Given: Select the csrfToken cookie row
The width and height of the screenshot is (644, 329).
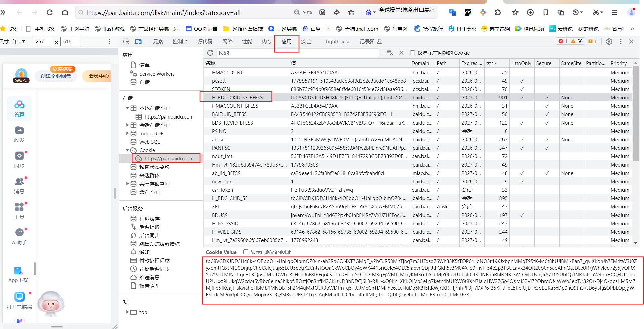Looking at the screenshot, I should click(x=418, y=190).
